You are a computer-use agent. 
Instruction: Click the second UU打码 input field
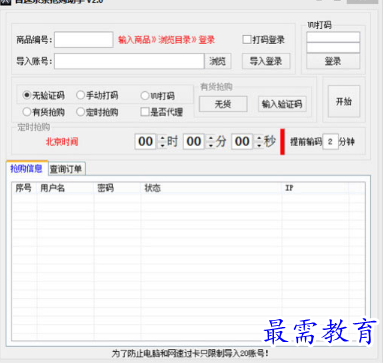(x=333, y=48)
